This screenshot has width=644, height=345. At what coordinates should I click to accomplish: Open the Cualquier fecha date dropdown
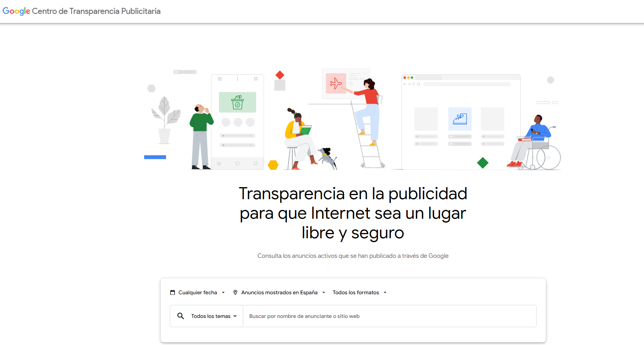(x=197, y=292)
